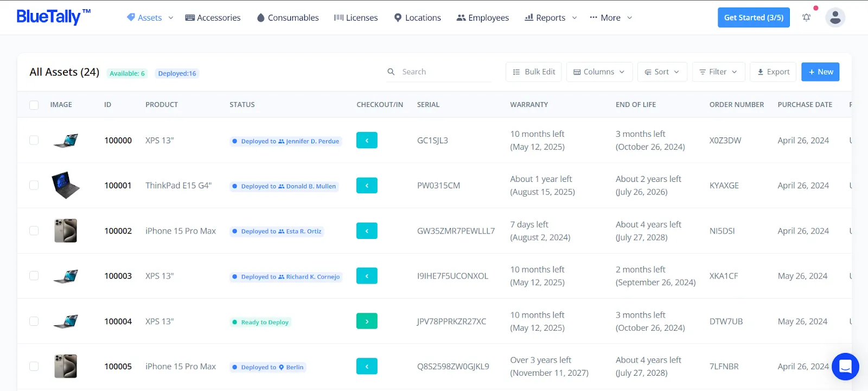Click the Bulk Edit button
The width and height of the screenshot is (868, 391).
point(534,72)
